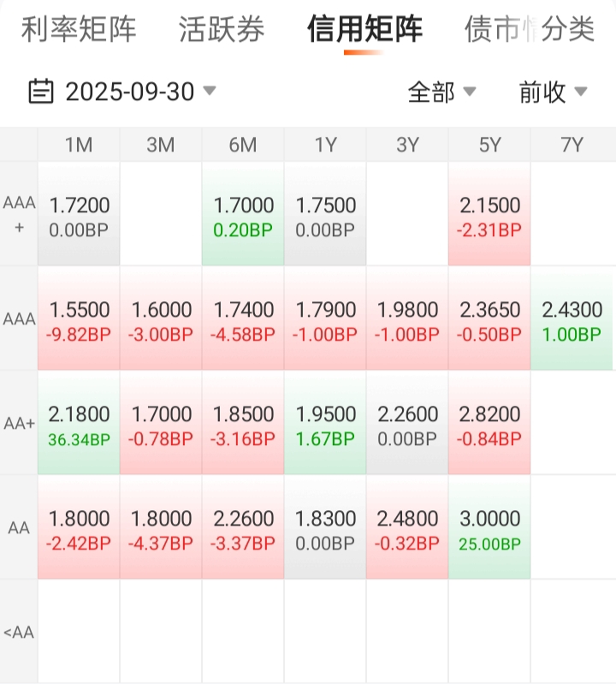This screenshot has width=616, height=684.
Task: Open the 前收 dropdown selector
Action: 553,92
